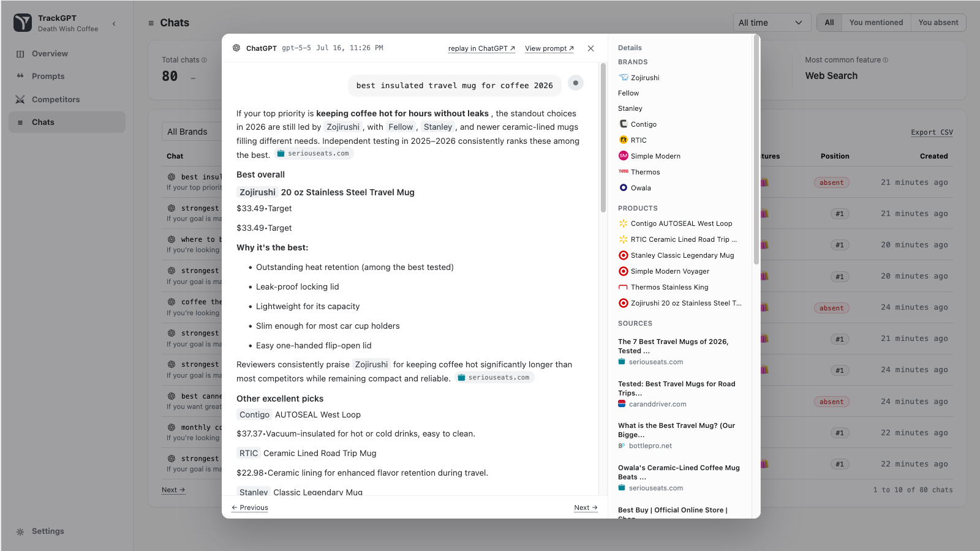Open the All time date range dropdown

click(772, 23)
